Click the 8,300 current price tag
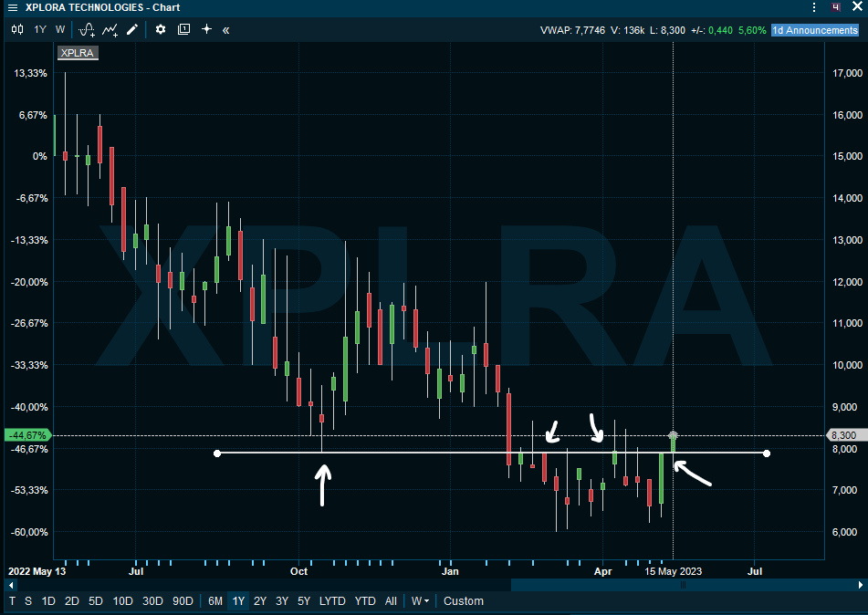The image size is (868, 615). 845,435
